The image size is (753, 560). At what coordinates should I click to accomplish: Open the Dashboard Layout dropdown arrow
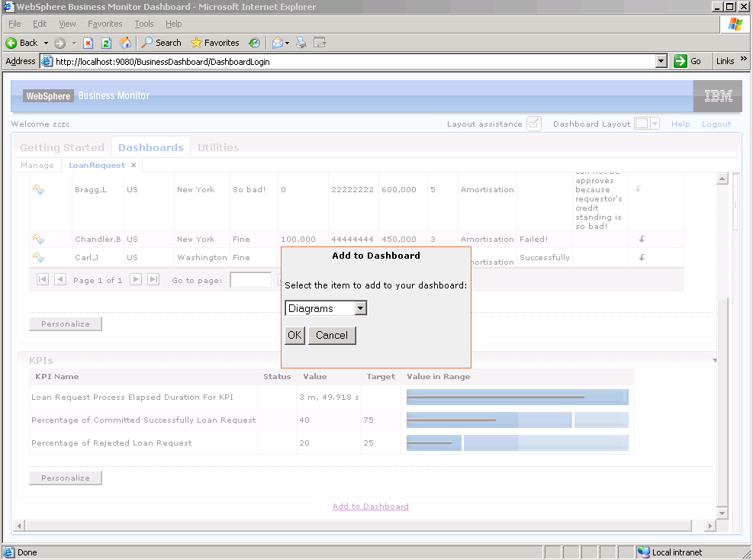(x=655, y=124)
